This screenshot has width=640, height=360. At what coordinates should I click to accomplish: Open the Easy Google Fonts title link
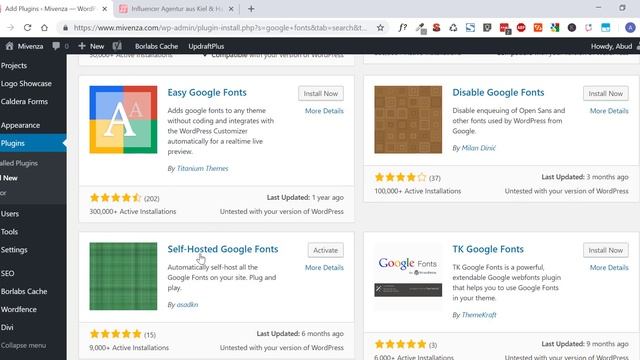207,93
